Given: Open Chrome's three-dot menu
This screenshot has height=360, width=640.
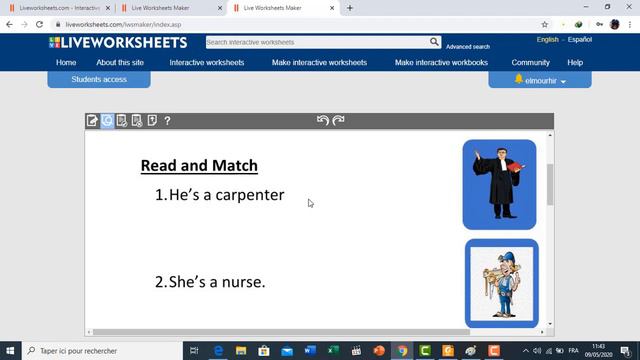Looking at the screenshot, I should click(x=630, y=24).
